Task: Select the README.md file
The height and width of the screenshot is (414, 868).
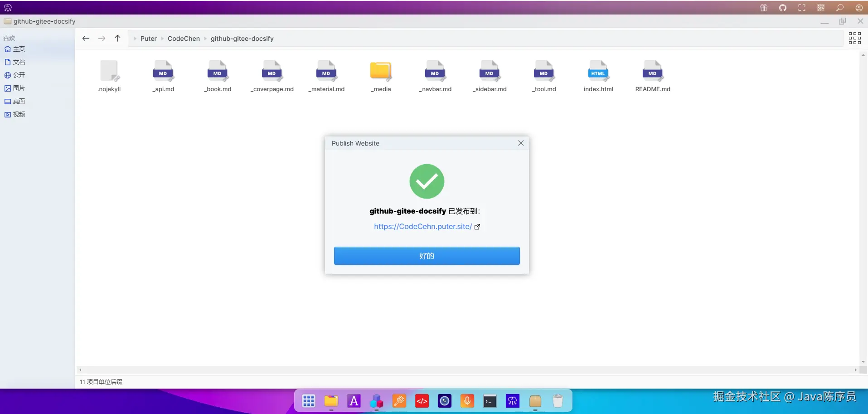Action: pos(653,76)
